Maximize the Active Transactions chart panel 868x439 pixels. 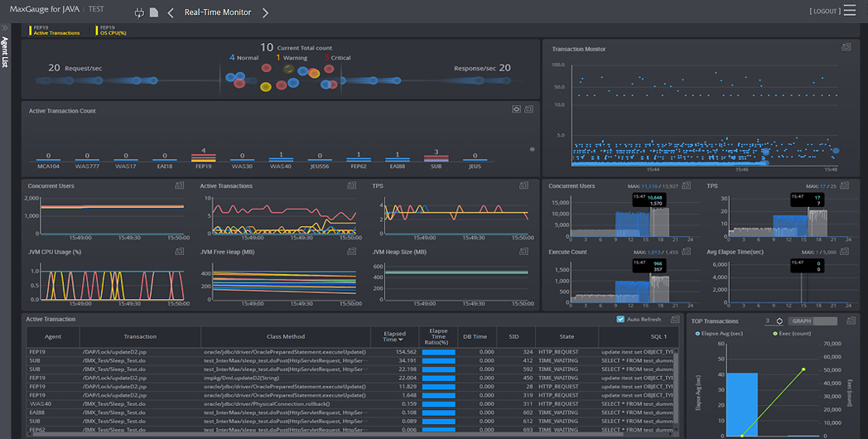pos(351,186)
